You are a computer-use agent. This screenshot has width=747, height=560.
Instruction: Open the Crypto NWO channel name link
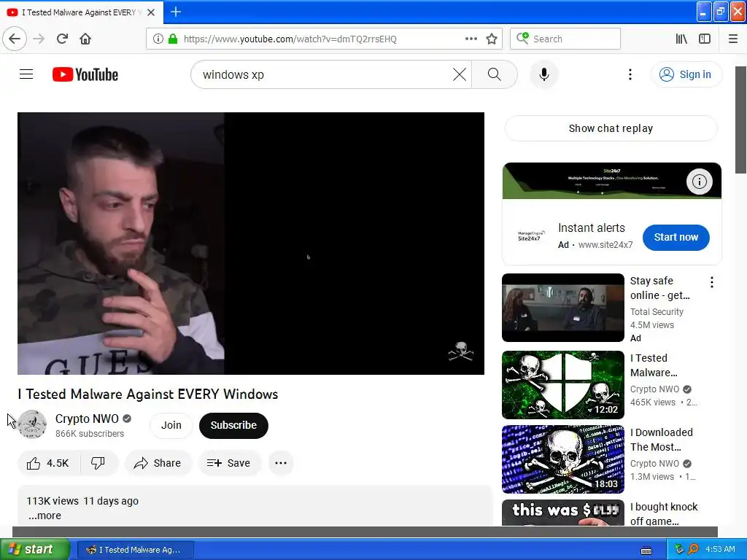point(87,419)
